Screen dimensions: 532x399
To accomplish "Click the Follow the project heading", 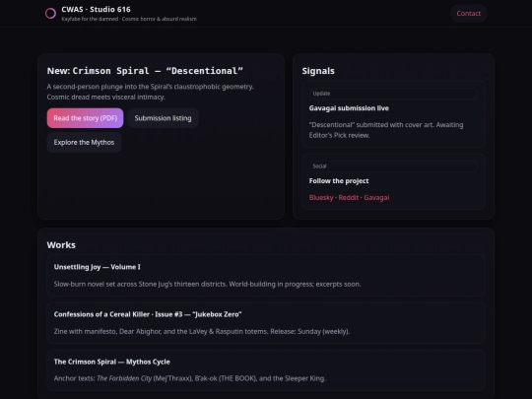I will (x=339, y=181).
